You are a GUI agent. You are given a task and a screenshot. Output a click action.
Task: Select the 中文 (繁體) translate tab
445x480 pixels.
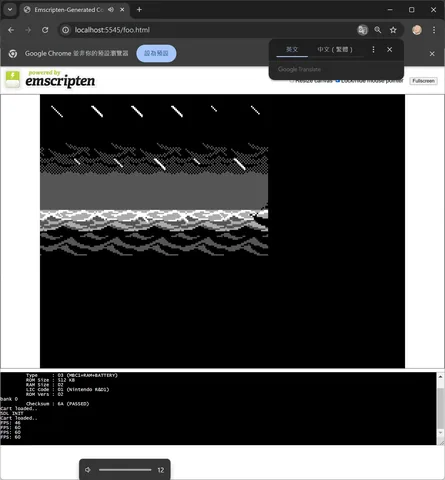[335, 49]
